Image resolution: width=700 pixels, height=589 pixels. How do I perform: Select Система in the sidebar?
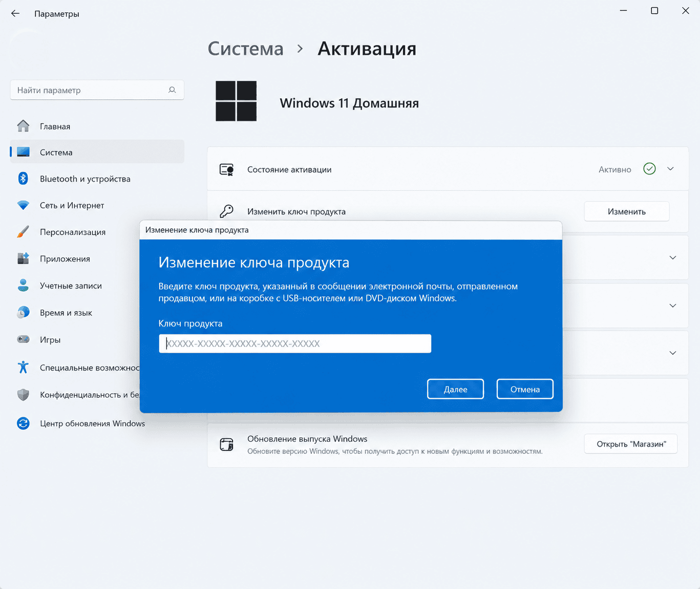(97, 152)
